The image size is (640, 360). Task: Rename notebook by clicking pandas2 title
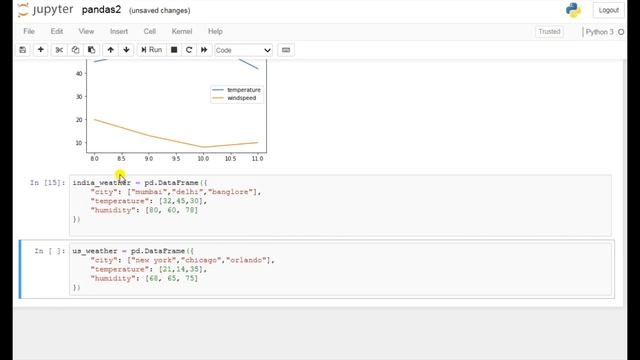101,10
